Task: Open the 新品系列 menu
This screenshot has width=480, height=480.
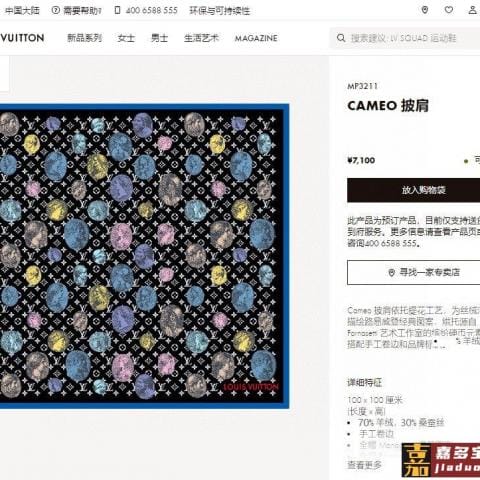Action: tap(85, 38)
